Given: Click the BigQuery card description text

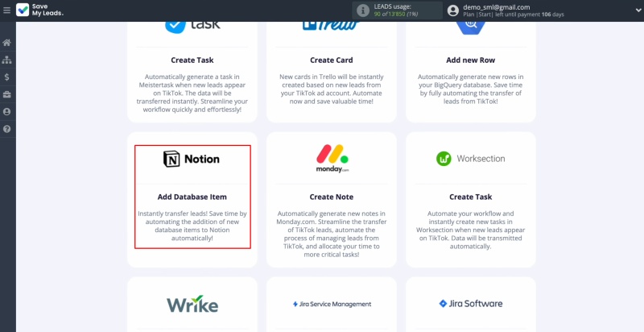Looking at the screenshot, I should point(471,89).
